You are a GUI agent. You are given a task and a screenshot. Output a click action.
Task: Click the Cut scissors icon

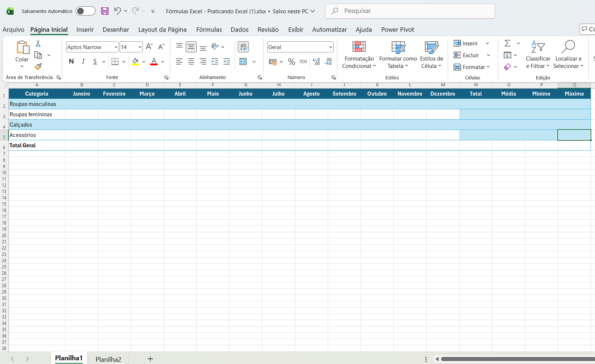coord(38,44)
